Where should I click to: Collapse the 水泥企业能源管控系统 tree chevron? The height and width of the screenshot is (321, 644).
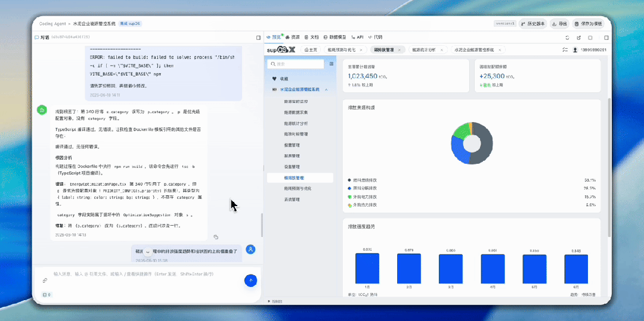326,89
